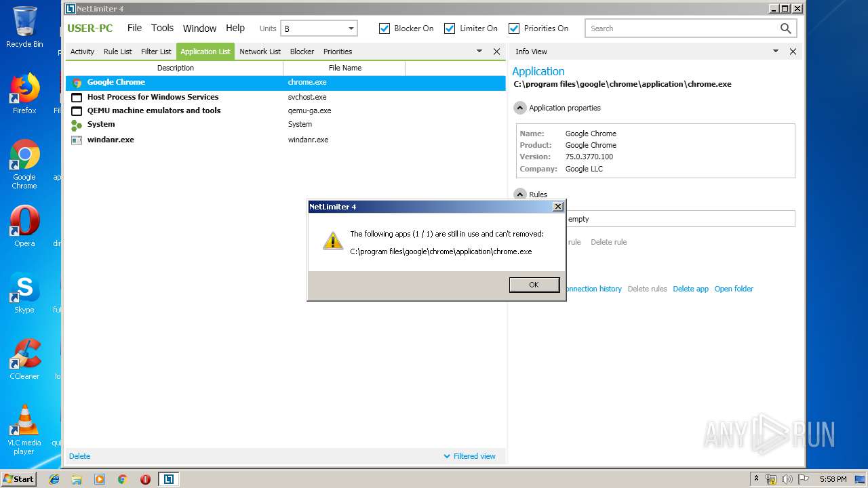Open the Units dropdown

click(319, 28)
